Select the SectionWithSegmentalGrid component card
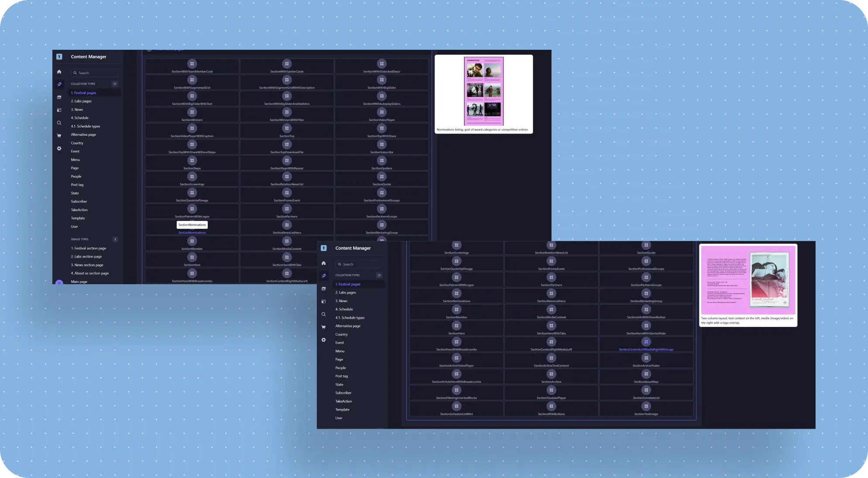 point(192,83)
